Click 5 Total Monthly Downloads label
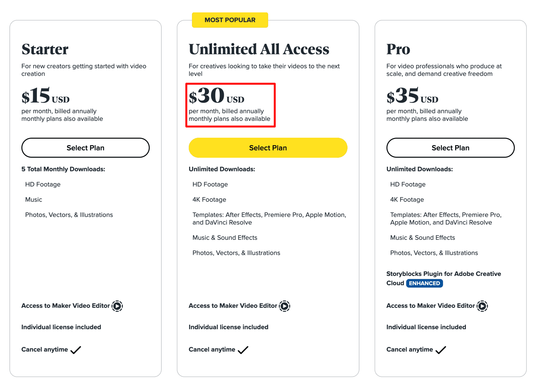The height and width of the screenshot is (392, 540). pos(63,169)
